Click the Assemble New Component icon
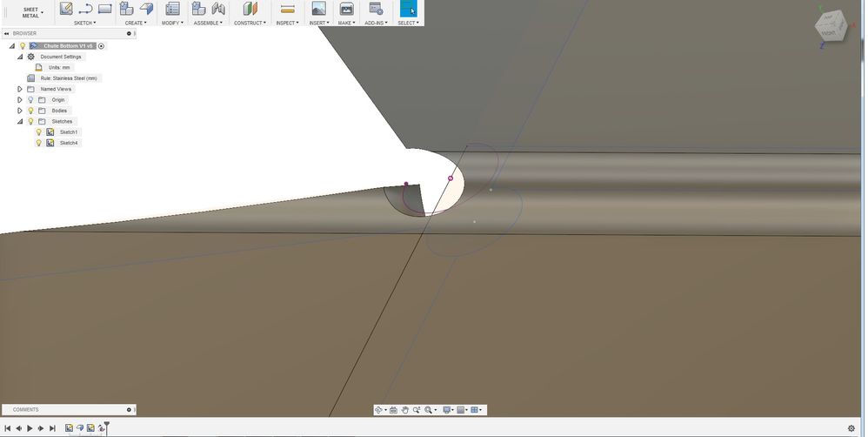 tap(198, 9)
